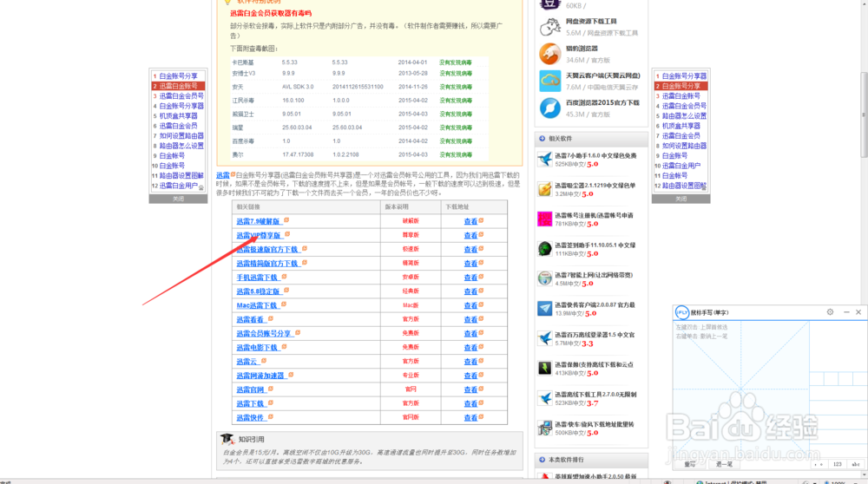868x484 pixels.
Task: Select 迅雷白金用户 in right floating list
Action: pos(681,166)
